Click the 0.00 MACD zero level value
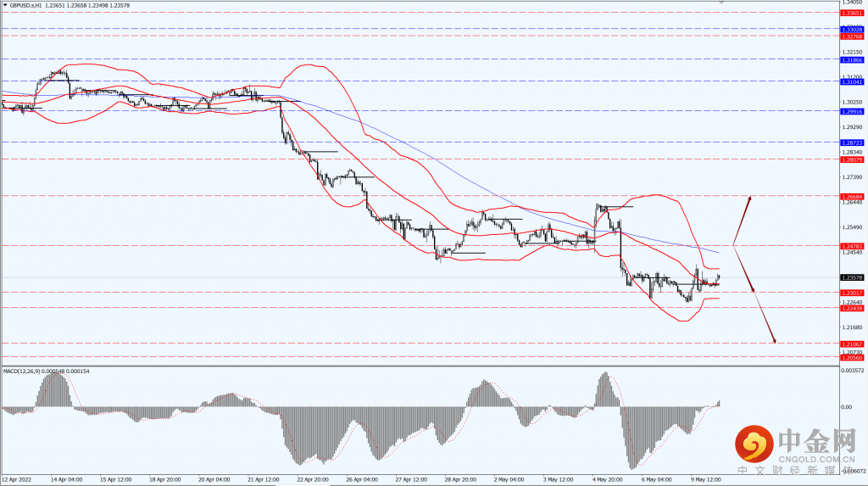 [847, 407]
